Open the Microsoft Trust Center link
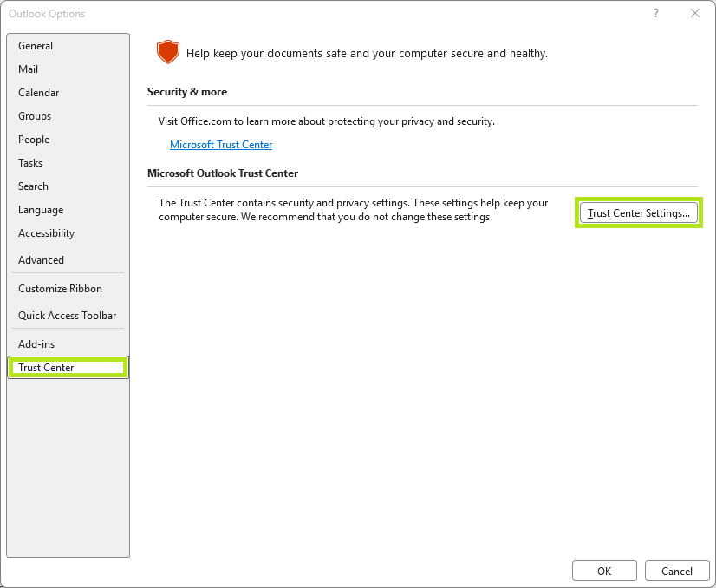 221,145
